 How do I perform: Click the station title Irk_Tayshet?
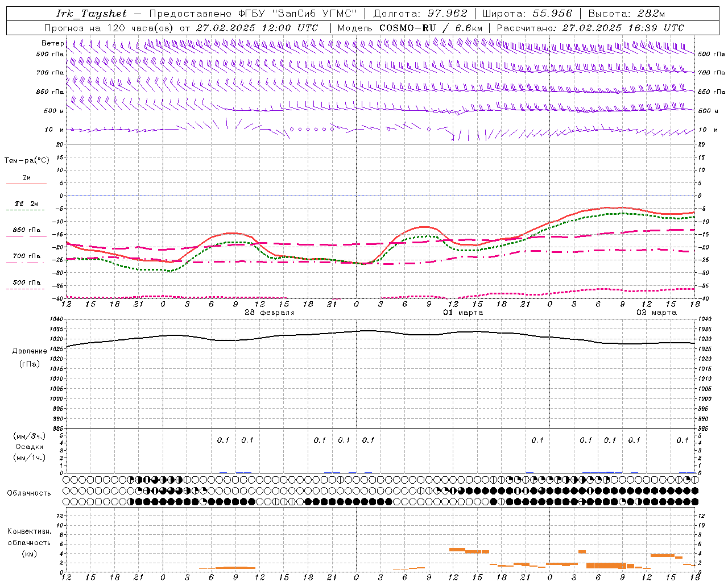click(92, 14)
